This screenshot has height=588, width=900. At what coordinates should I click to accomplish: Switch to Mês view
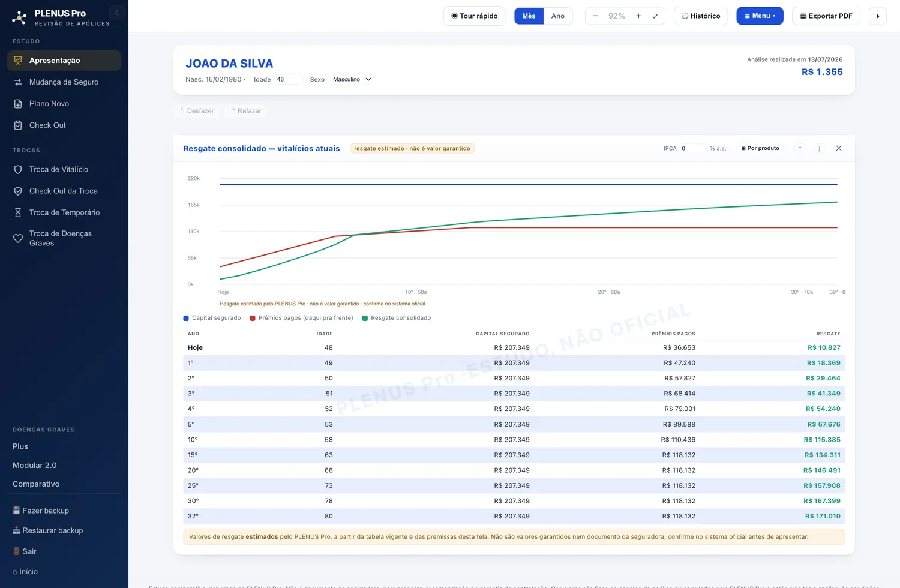tap(529, 16)
